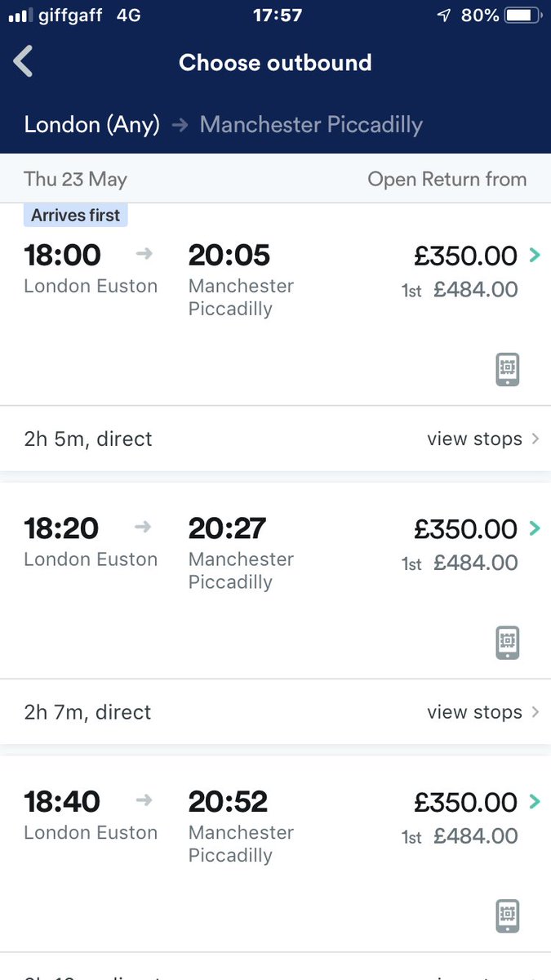Choose the 18:40 London Euston departure
The width and height of the screenshot is (551, 980).
[x=63, y=802]
